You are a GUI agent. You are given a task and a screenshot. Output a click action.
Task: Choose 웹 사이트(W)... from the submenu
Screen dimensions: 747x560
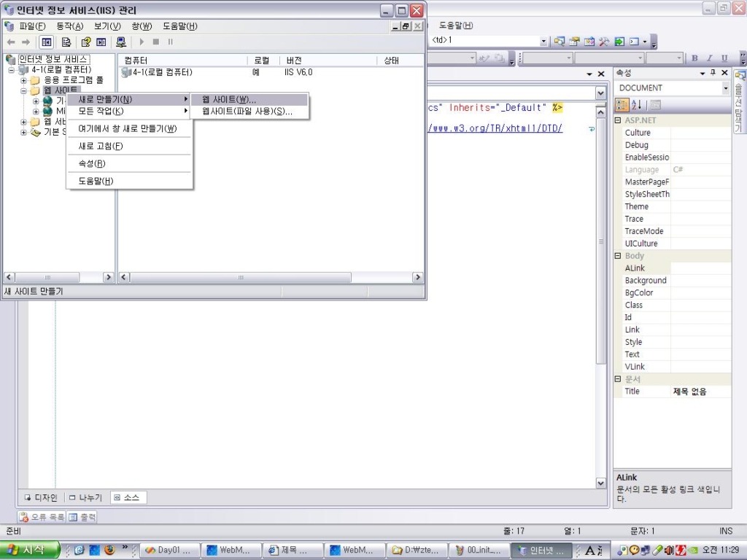[x=249, y=99]
